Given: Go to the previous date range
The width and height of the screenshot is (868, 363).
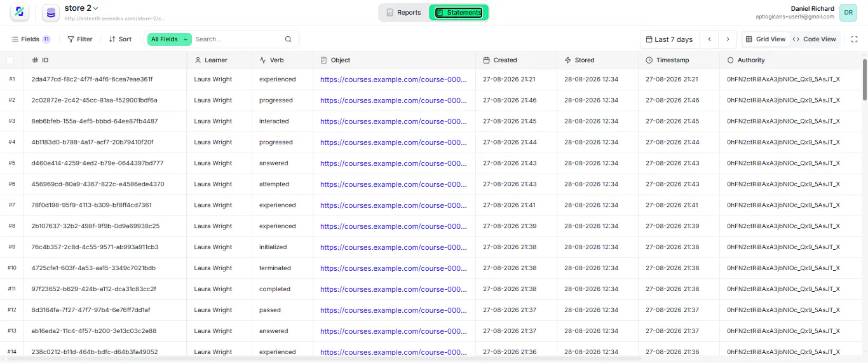Looking at the screenshot, I should pos(710,39).
